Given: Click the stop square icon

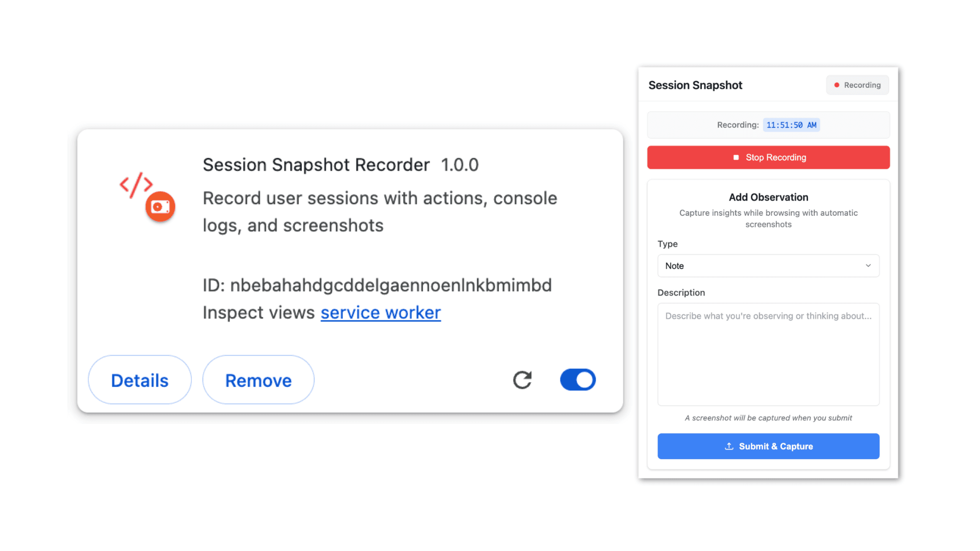Looking at the screenshot, I should [x=736, y=158].
